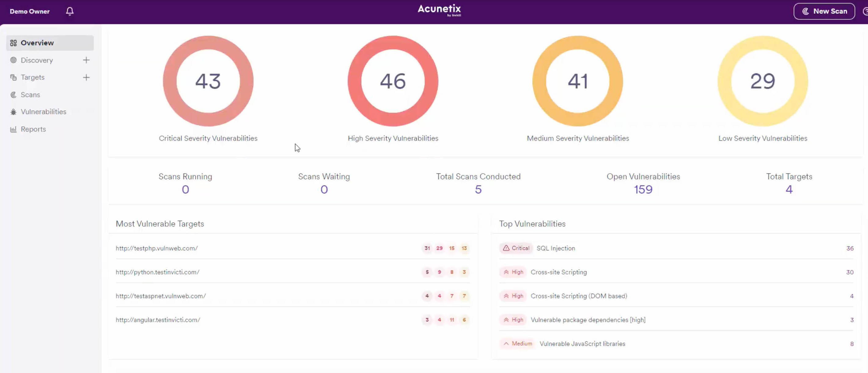Click the Open Vulnerabilities value 159
868x373 pixels.
643,189
